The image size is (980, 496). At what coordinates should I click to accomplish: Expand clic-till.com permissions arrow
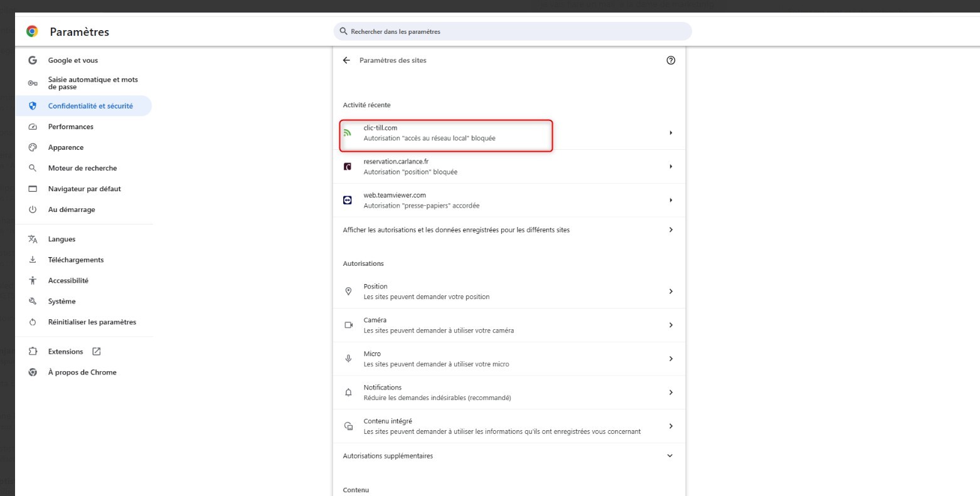[671, 133]
